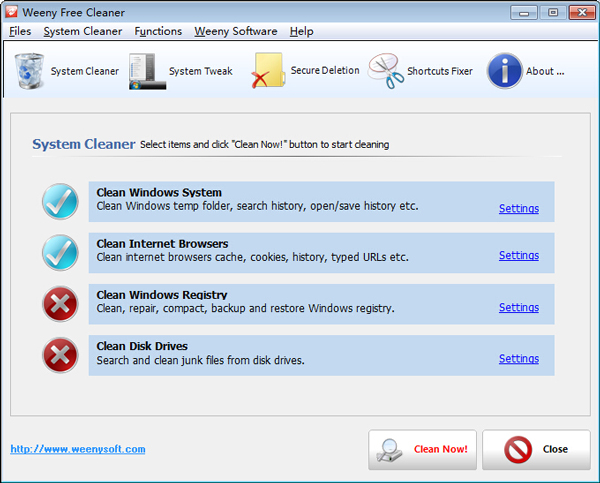Open Settings for Clean Disk Drives
This screenshot has height=483, width=600.
click(x=519, y=359)
